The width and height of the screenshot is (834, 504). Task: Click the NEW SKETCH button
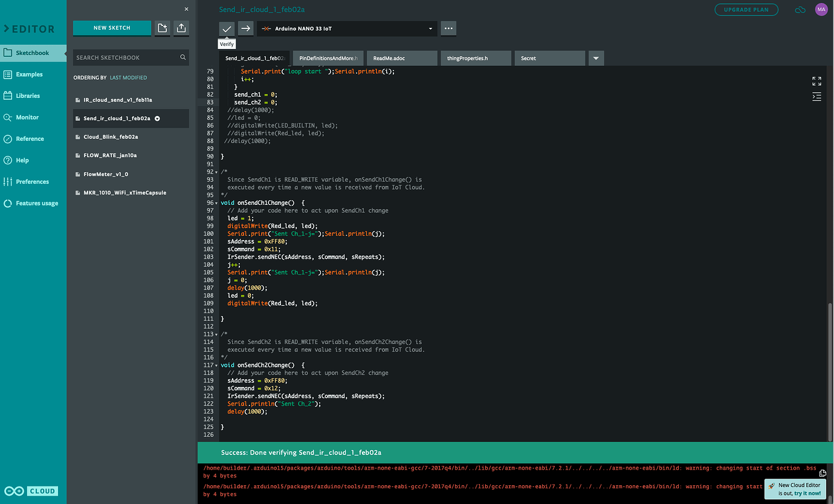point(112,28)
